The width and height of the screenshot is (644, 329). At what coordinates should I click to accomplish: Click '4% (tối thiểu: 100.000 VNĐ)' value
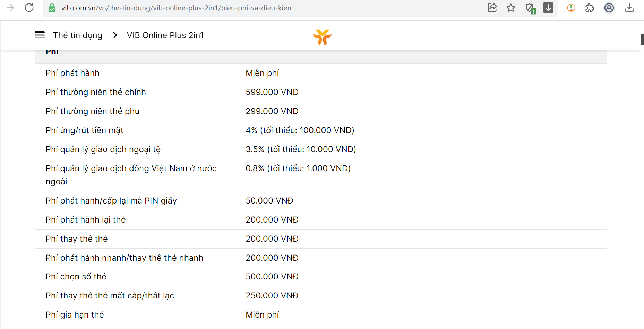click(x=300, y=130)
